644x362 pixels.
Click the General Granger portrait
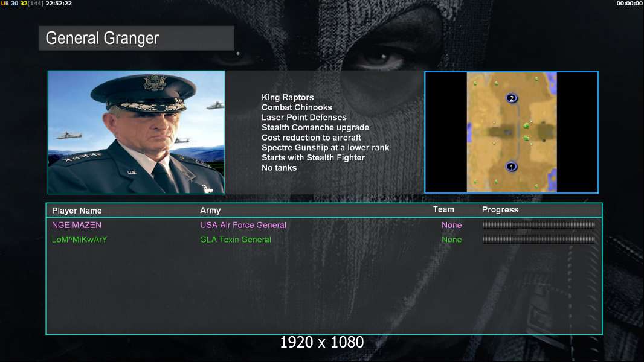pyautogui.click(x=137, y=132)
